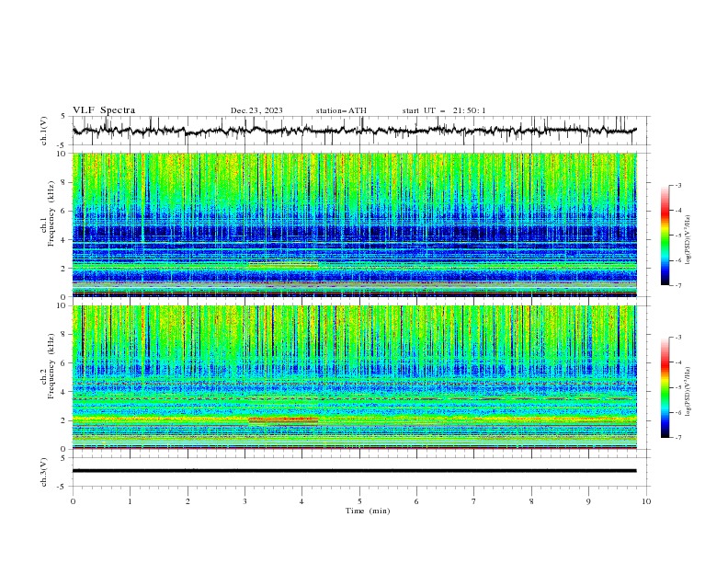This screenshot has height=563, width=728.
Task: Click time axis tick label "3"
Action: click(x=245, y=501)
